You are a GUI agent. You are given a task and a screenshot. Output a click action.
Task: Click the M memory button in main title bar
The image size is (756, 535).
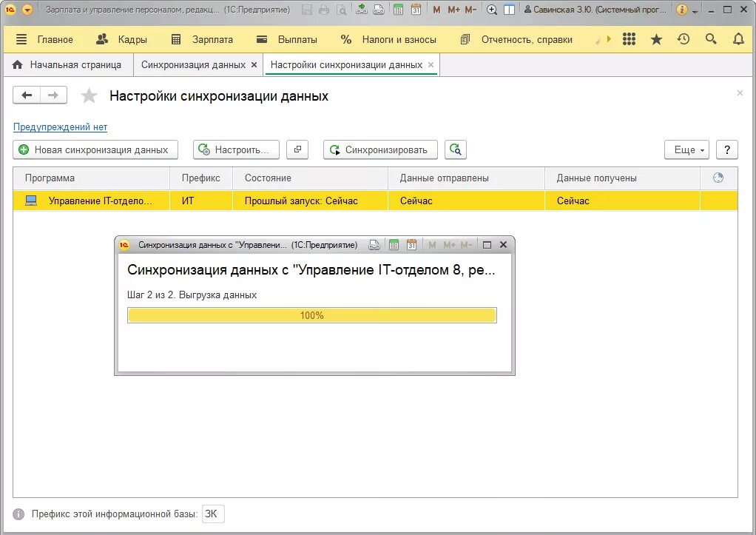click(x=436, y=10)
